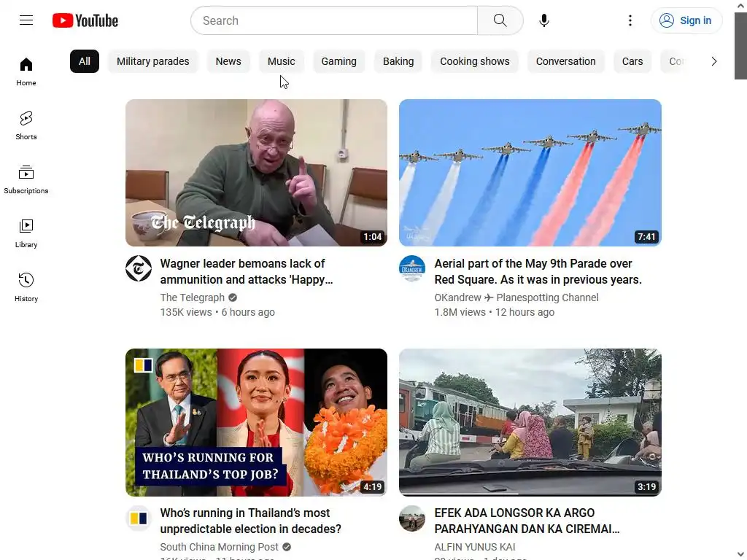Click the search magnifier button

tap(500, 20)
